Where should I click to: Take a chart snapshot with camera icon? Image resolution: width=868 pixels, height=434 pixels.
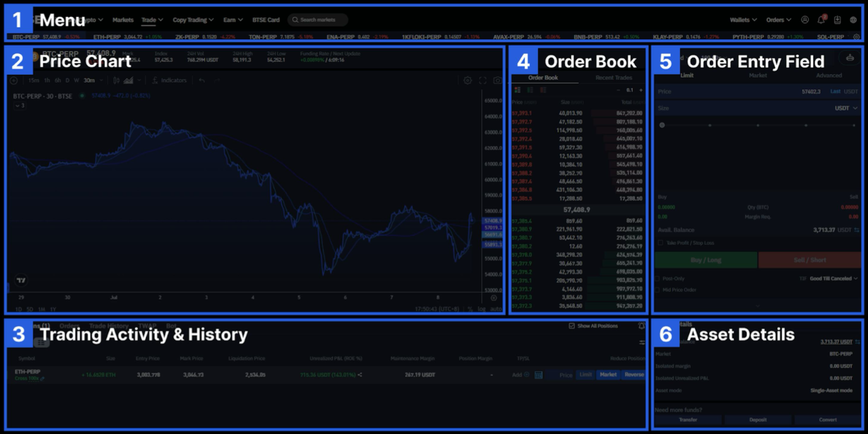(497, 81)
